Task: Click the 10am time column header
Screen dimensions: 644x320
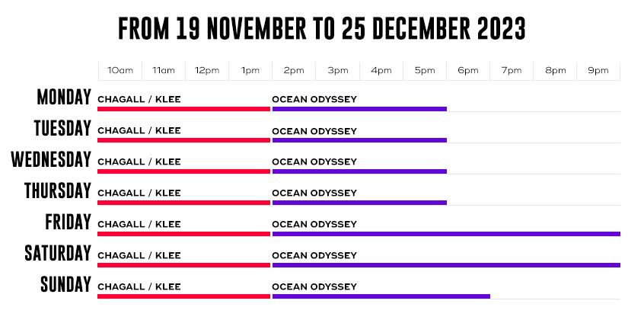Action: pyautogui.click(x=120, y=71)
